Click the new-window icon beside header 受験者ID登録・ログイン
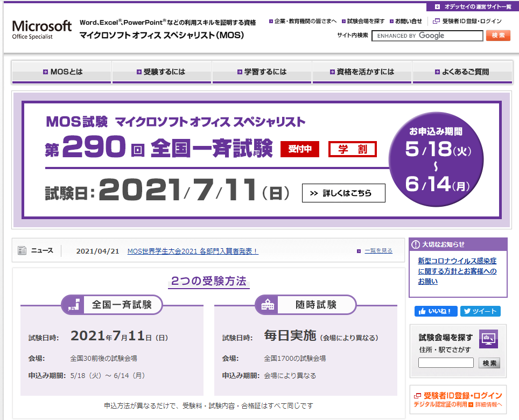The height and width of the screenshot is (420, 519). click(436, 21)
